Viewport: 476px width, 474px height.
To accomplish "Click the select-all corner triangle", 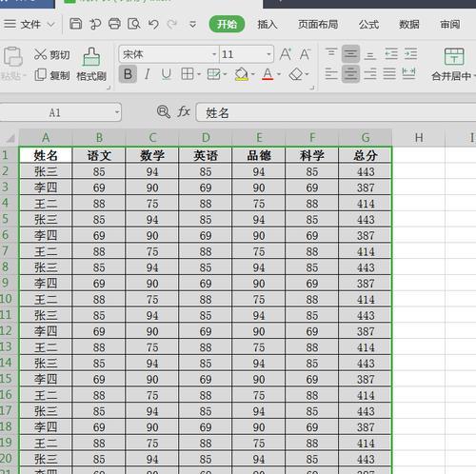I will 10,139.
